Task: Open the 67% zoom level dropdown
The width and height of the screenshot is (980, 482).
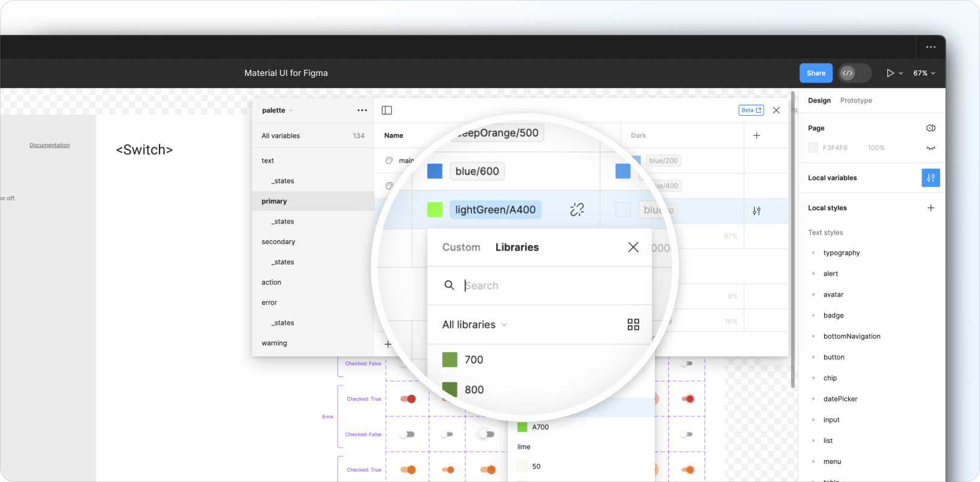Action: tap(924, 73)
